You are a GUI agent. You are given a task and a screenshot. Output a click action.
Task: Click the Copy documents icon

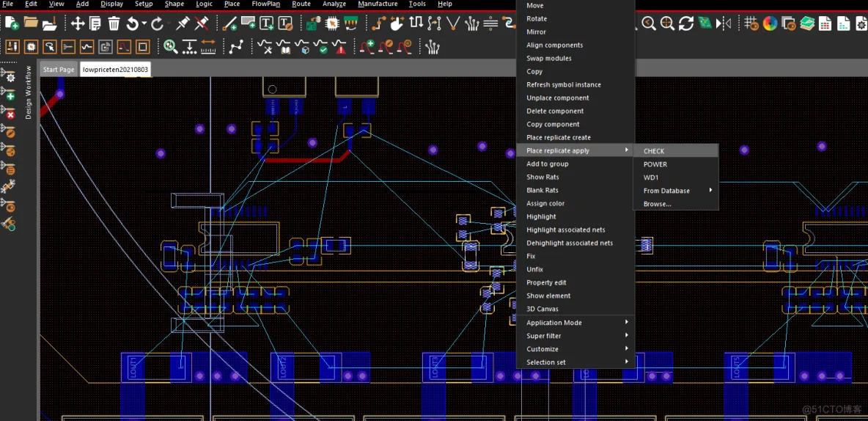(95, 23)
